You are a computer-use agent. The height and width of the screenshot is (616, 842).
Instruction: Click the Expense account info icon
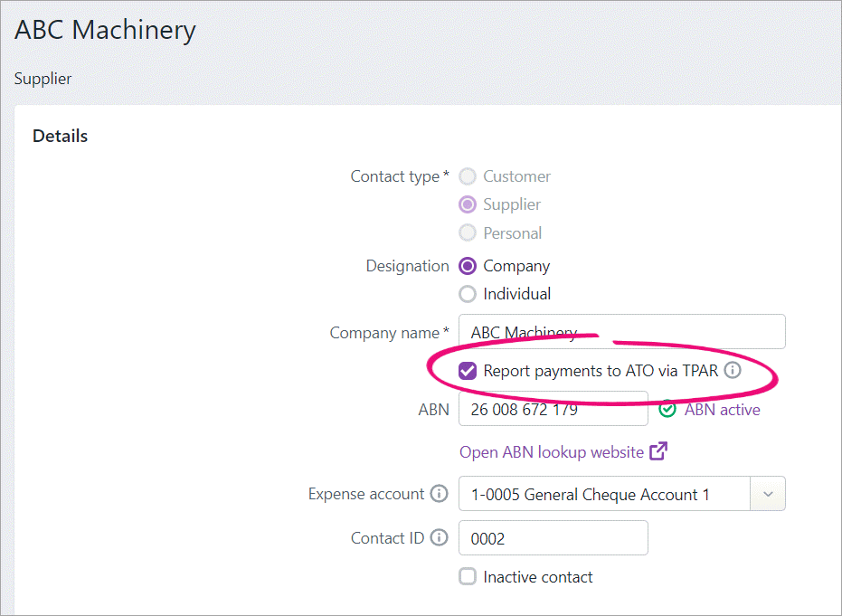click(x=440, y=494)
